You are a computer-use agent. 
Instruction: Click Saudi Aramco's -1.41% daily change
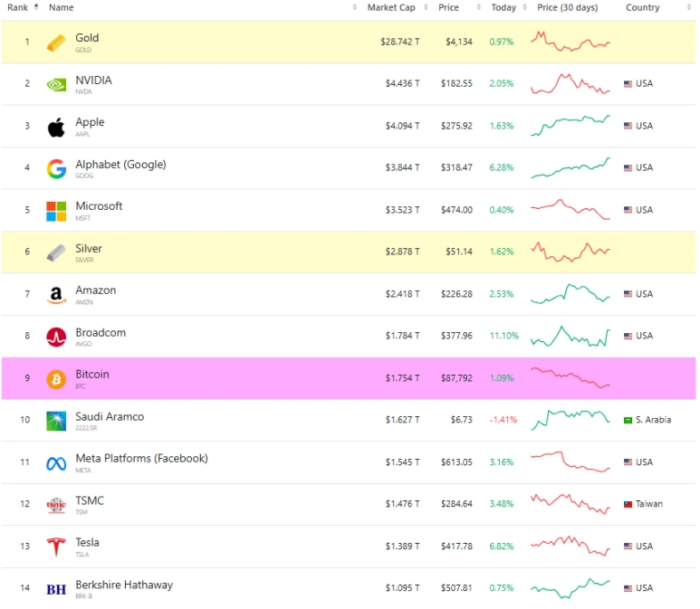(503, 420)
